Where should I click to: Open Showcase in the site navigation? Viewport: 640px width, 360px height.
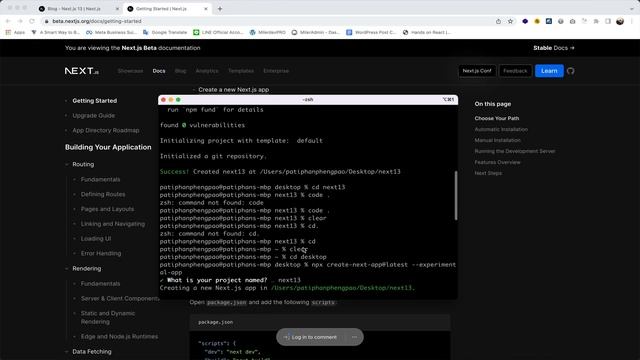tap(130, 71)
